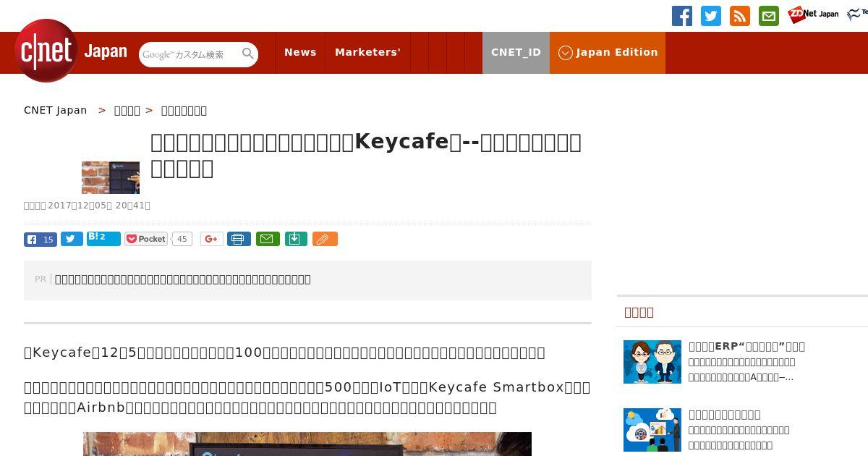
Task: Click the CNET Japan logo
Action: (x=71, y=51)
